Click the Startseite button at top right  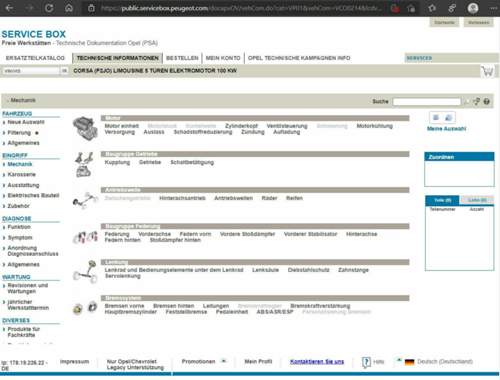[444, 22]
